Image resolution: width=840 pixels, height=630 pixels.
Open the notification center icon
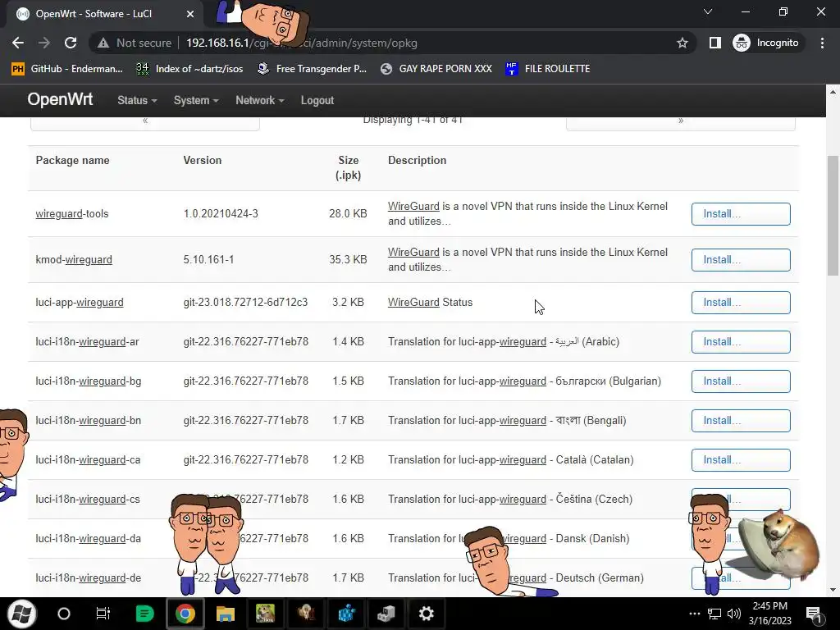click(814, 614)
